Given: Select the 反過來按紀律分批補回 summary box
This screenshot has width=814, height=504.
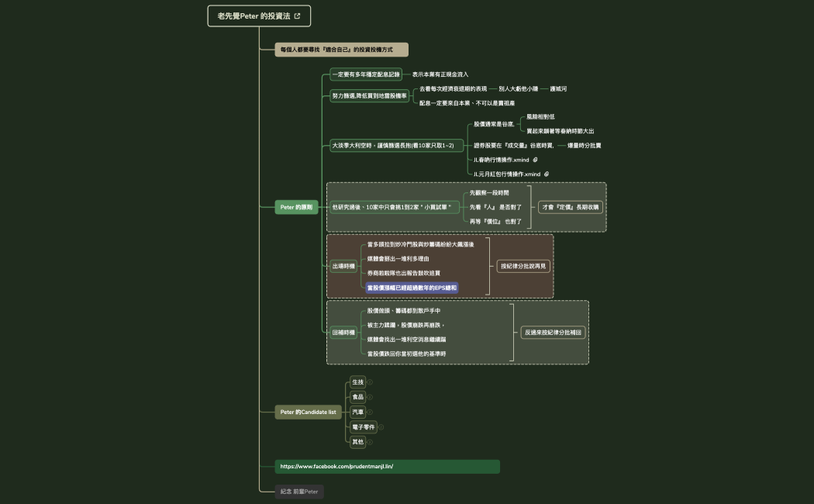Looking at the screenshot, I should tap(551, 332).
